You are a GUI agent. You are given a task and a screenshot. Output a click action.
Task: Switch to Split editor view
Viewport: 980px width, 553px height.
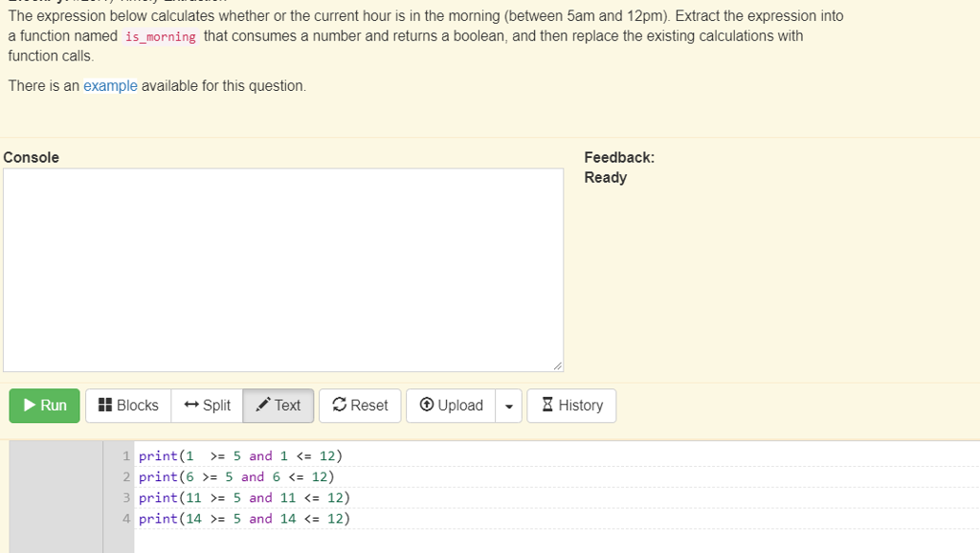tap(207, 406)
